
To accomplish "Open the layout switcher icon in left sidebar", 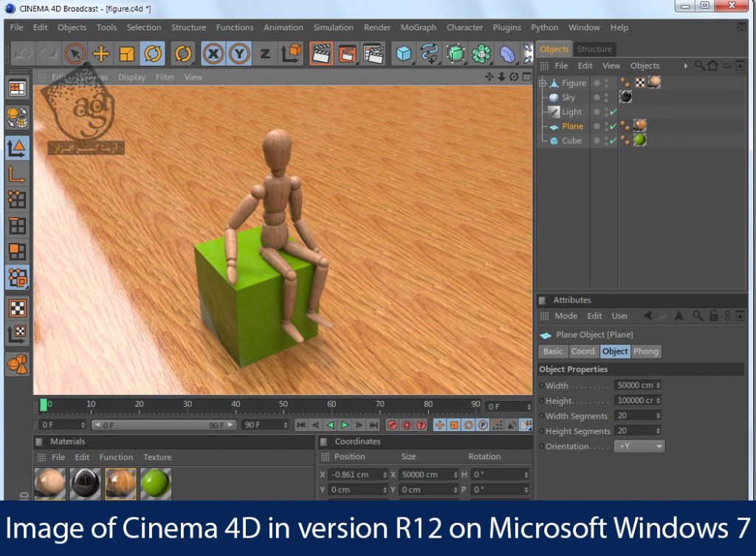I will coord(18,89).
